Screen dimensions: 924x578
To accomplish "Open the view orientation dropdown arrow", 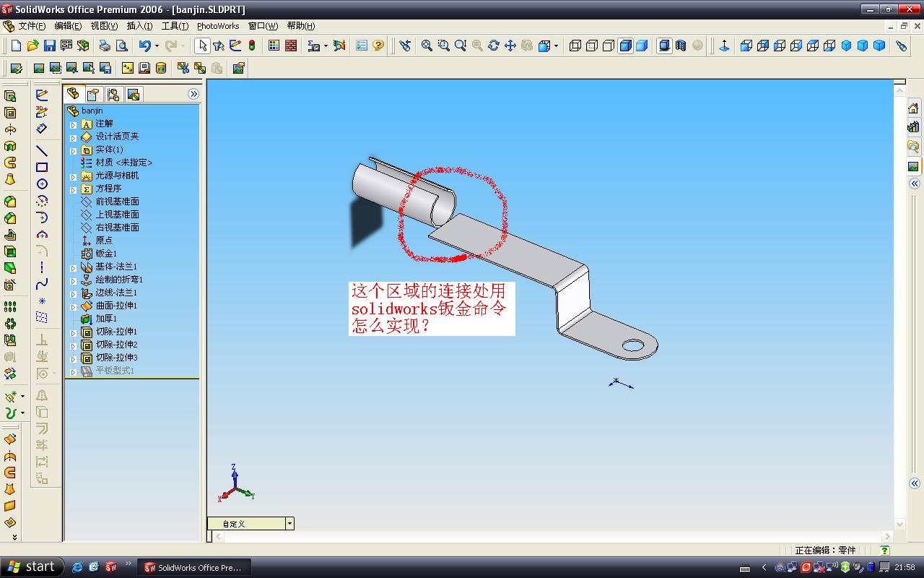I will click(557, 46).
